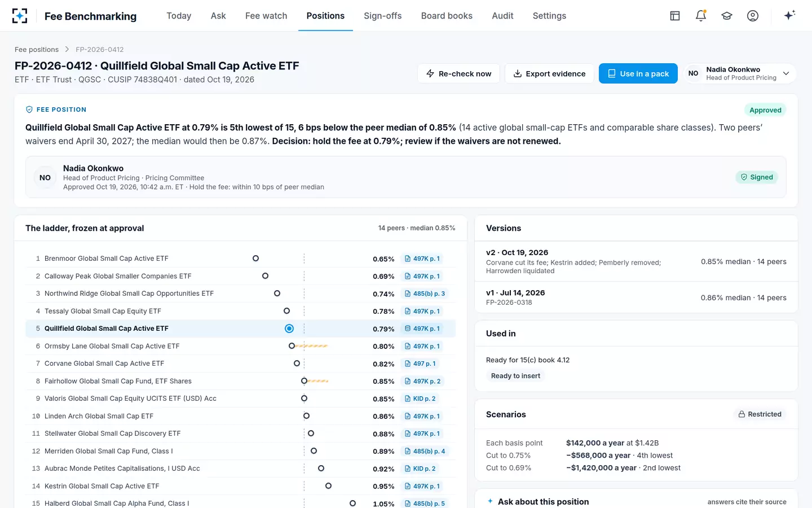Open Corvane's 497 p.1 source
The width and height of the screenshot is (812, 508).
420,364
